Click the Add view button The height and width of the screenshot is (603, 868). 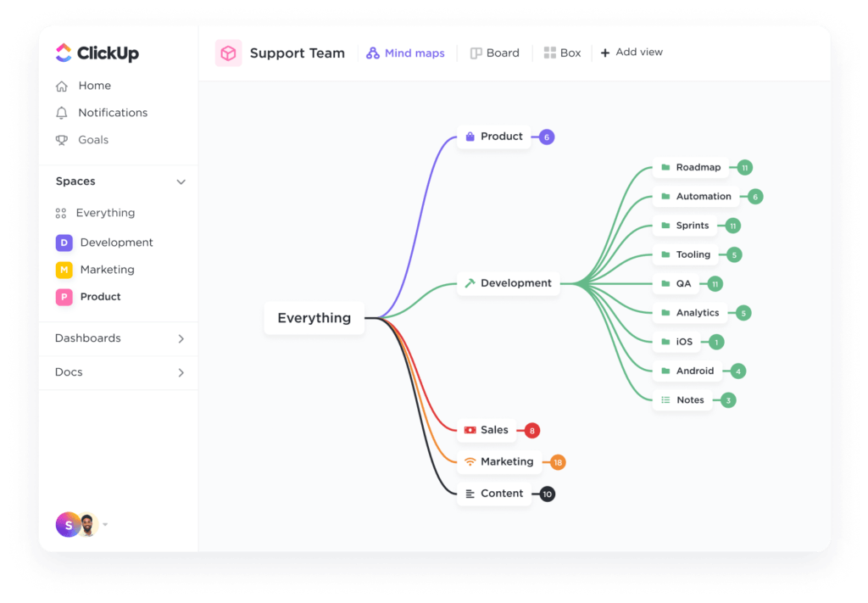632,53
